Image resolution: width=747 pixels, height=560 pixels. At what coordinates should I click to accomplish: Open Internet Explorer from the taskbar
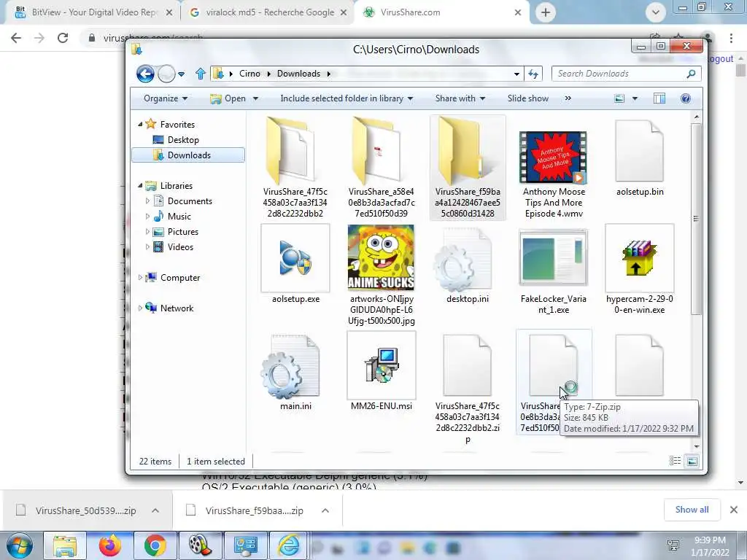289,545
